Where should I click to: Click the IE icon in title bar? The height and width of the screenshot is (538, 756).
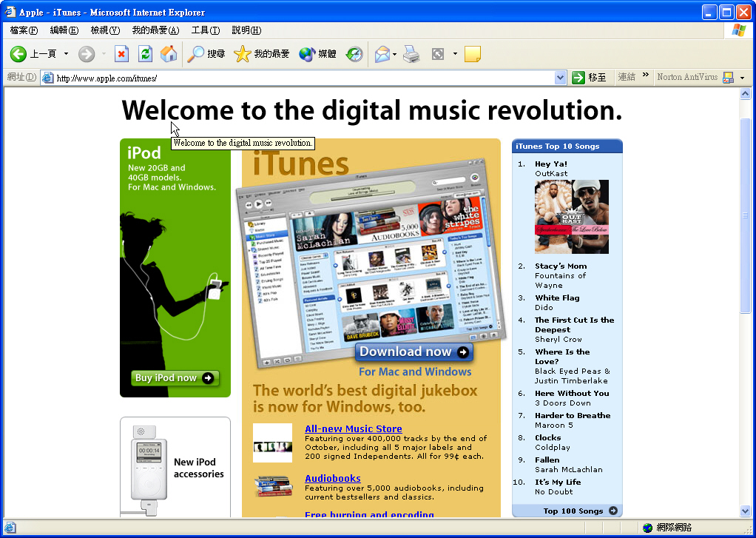tap(10, 12)
